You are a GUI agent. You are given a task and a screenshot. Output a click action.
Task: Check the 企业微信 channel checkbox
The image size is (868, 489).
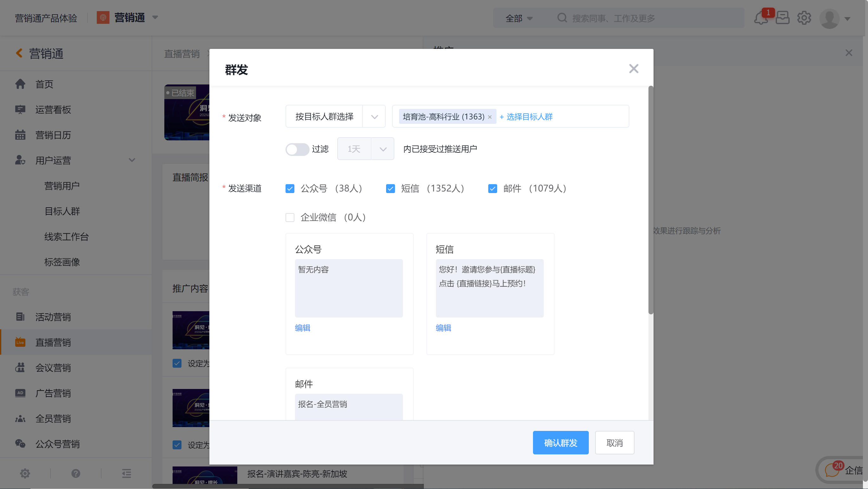point(290,218)
